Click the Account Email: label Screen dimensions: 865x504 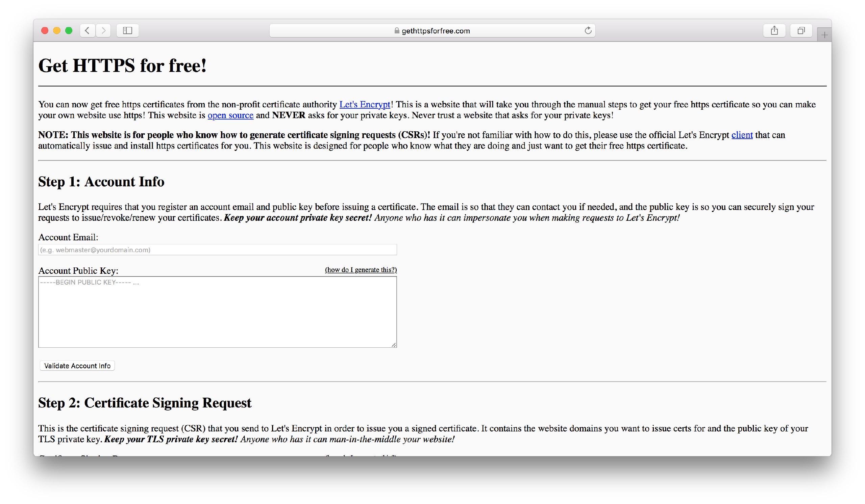68,237
